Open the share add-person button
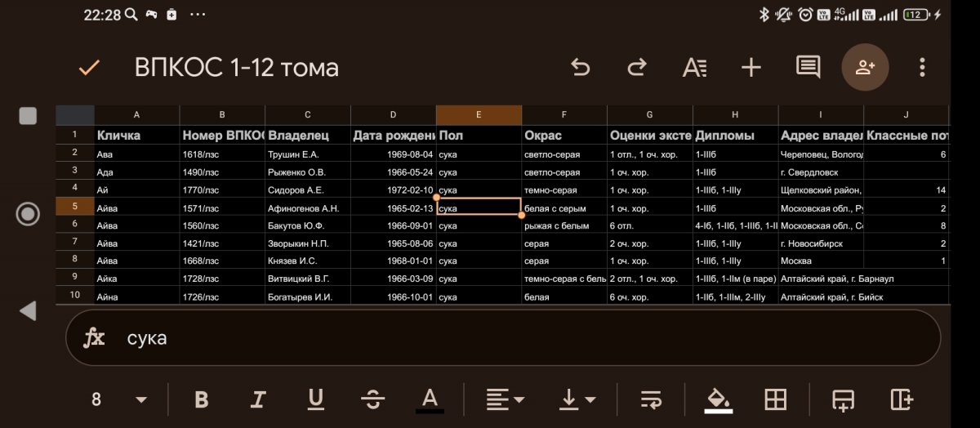Screen dimensions: 980x428 tap(865, 67)
